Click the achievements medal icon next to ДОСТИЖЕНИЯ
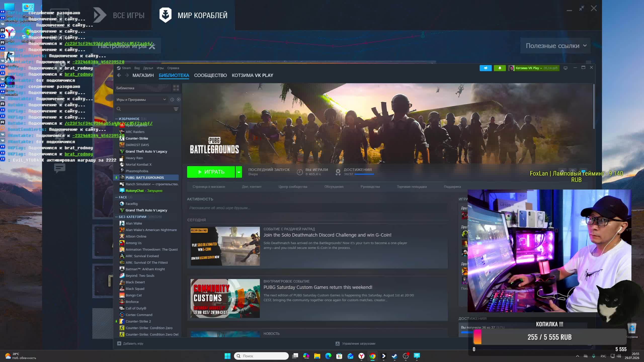This screenshot has height=362, width=644. 338,172
